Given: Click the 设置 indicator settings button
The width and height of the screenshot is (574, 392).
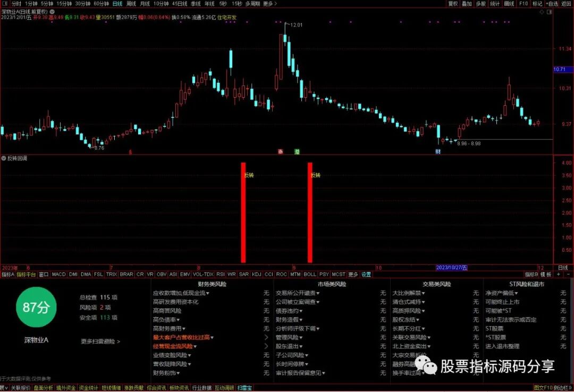Looking at the screenshot, I should point(366,274).
